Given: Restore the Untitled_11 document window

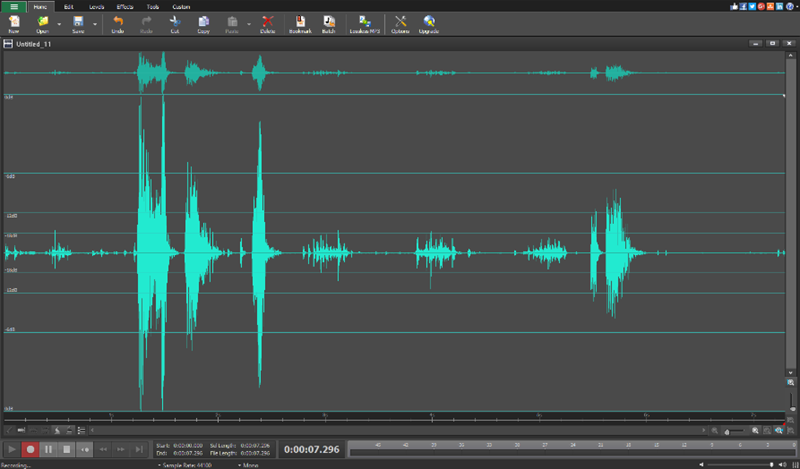Looking at the screenshot, I should pos(772,43).
